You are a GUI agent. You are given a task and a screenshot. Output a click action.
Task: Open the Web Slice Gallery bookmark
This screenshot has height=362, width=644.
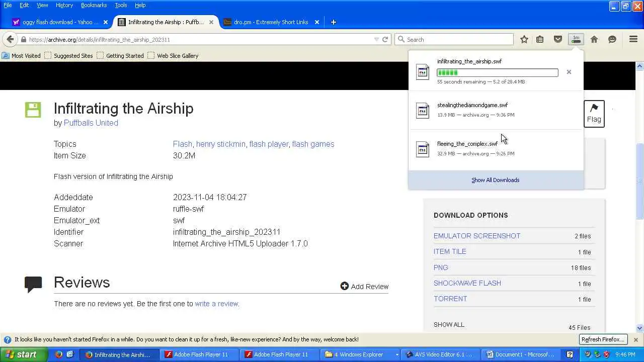173,56
